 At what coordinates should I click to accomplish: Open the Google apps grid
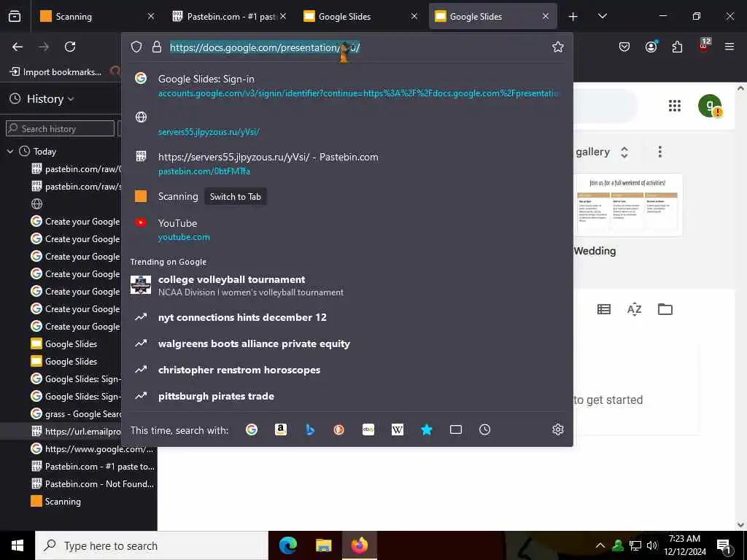[675, 106]
